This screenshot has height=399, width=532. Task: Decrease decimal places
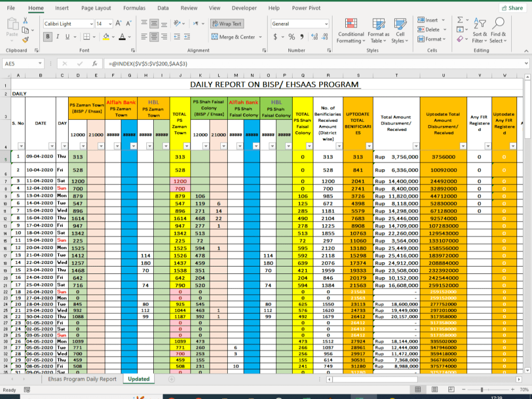coord(325,37)
